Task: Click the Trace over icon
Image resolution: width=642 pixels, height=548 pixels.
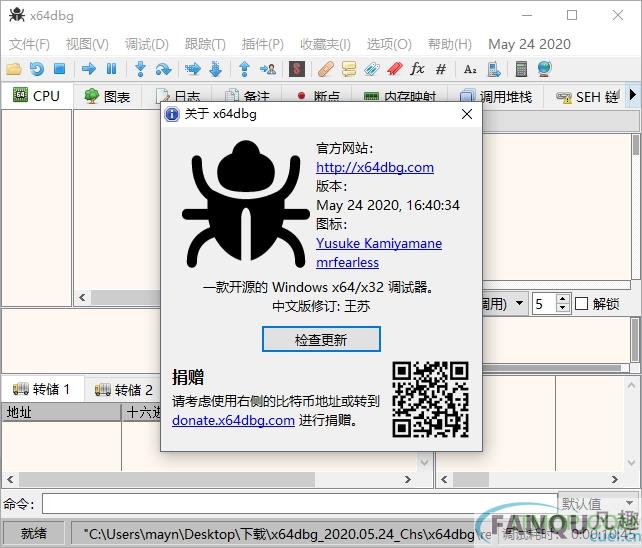Action: pos(215,69)
